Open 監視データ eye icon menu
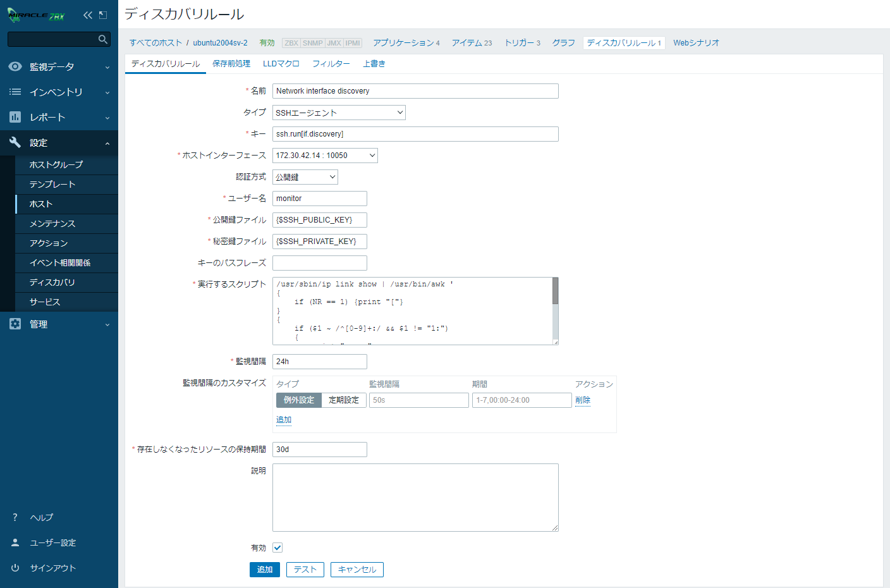Screen dimensions: 890x588 click(x=15, y=66)
